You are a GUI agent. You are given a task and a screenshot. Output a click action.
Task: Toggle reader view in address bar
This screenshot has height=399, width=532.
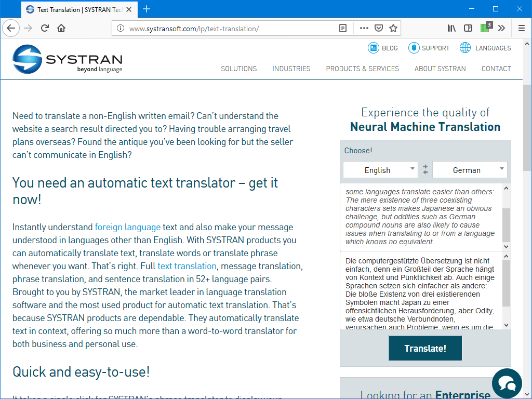343,28
